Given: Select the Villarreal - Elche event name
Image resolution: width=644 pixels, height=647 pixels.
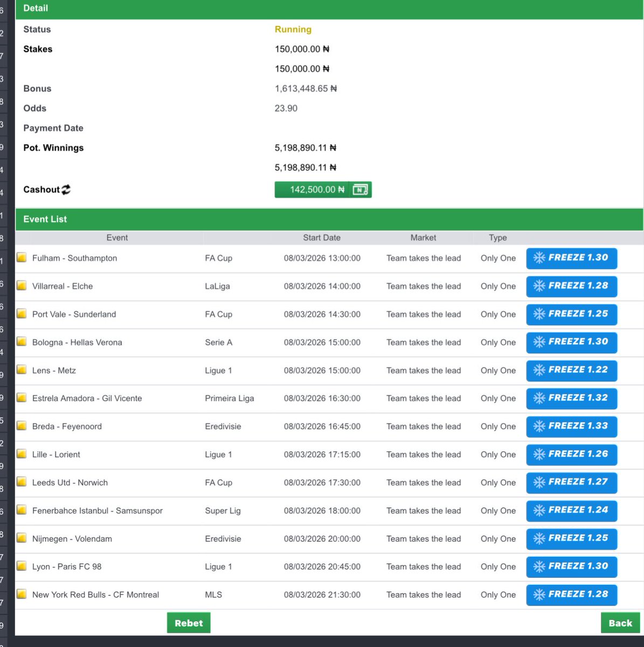Looking at the screenshot, I should pos(63,286).
